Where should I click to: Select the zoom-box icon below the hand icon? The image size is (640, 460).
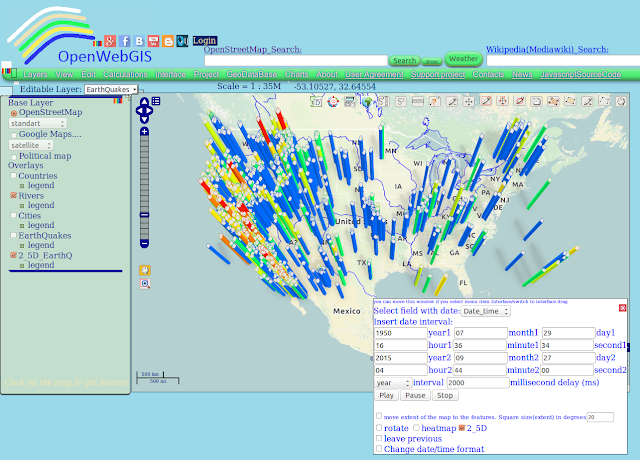[x=145, y=283]
